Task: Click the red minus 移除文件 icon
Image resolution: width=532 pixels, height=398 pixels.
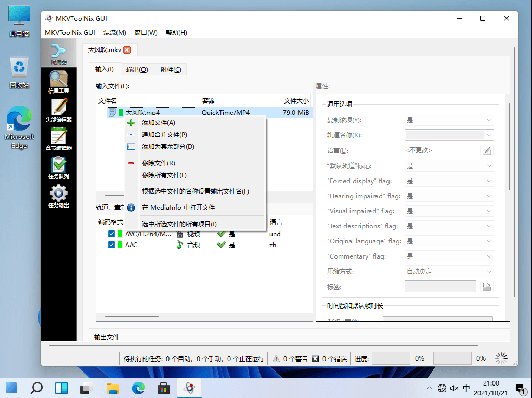Action: pos(131,163)
